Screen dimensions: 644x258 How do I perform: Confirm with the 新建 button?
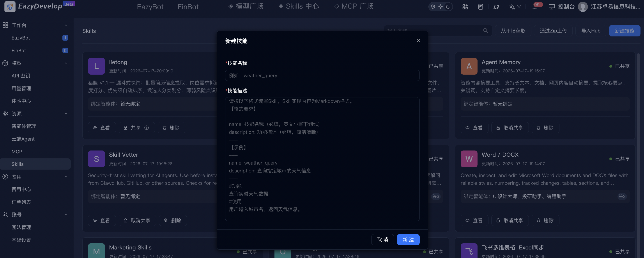point(408,240)
